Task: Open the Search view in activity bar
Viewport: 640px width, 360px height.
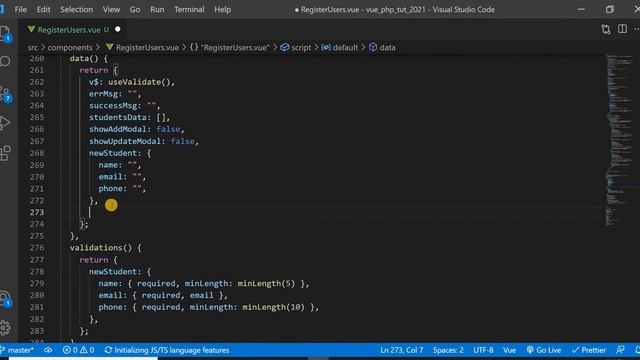Action: 5,62
